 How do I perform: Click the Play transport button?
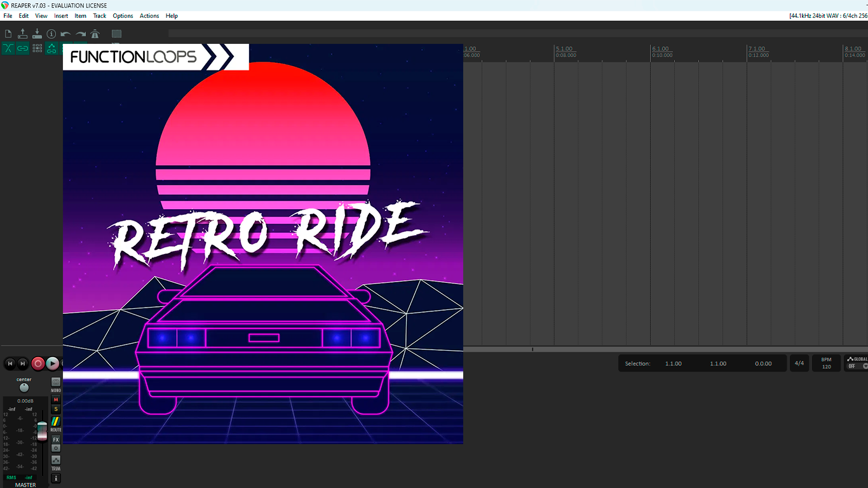point(53,363)
